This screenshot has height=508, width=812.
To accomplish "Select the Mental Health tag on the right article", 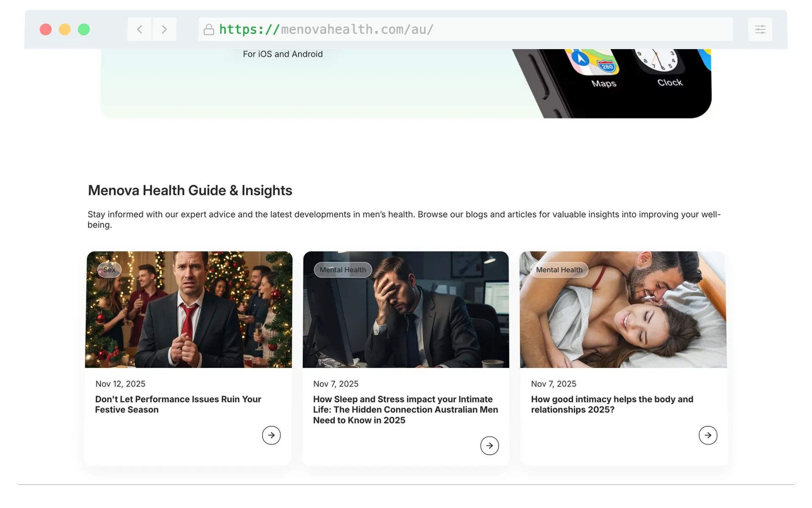I will click(559, 270).
